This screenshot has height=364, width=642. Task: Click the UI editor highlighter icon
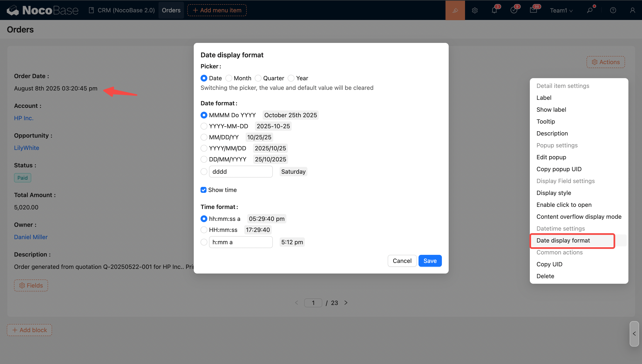455,10
